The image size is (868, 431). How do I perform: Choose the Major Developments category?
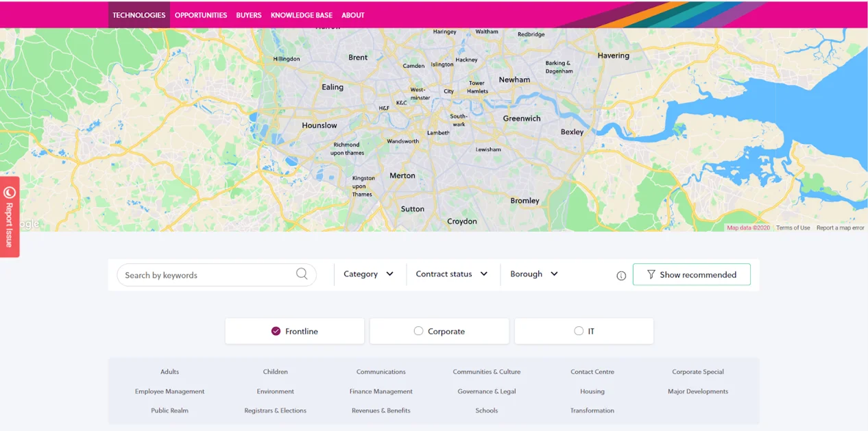click(x=698, y=391)
